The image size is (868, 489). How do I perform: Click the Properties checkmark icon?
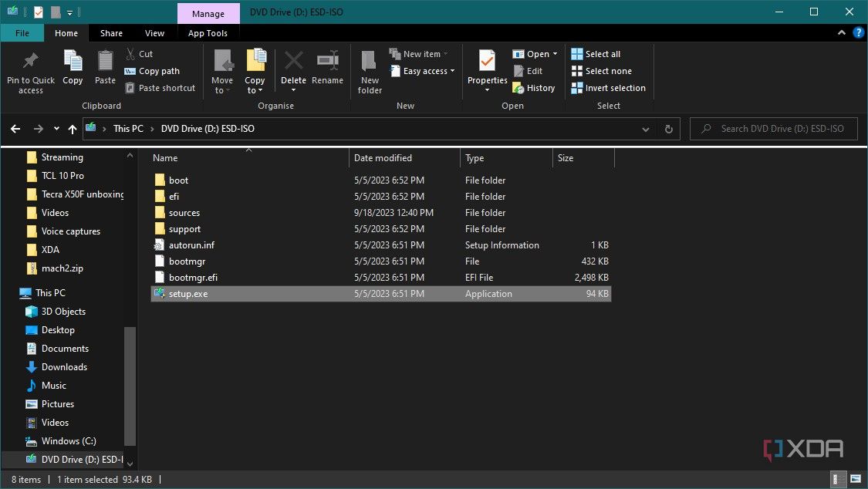tap(487, 60)
